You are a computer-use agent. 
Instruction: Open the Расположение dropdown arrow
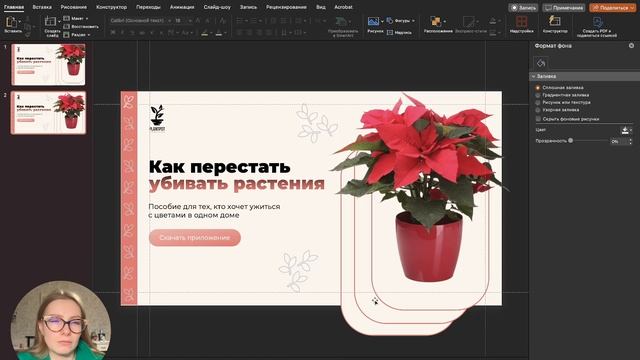(x=444, y=21)
